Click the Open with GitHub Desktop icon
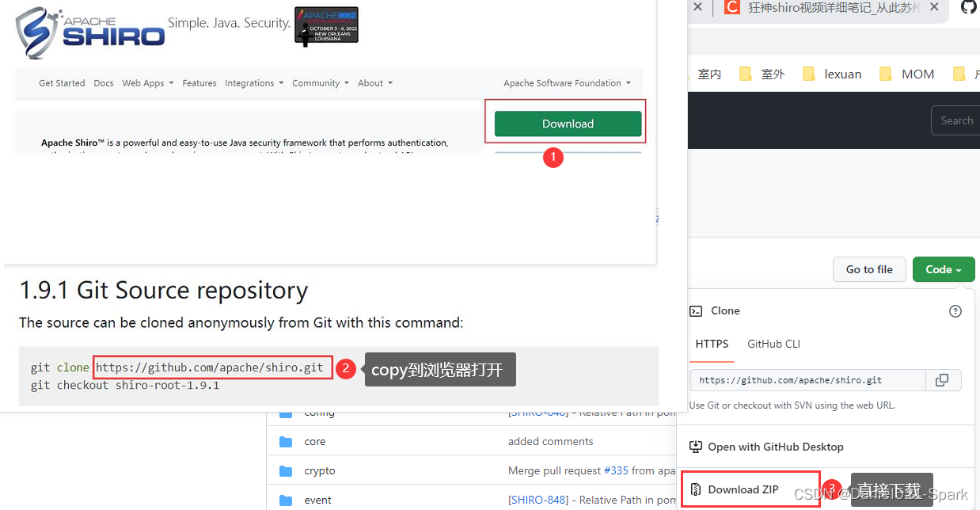The height and width of the screenshot is (510, 980). pyautogui.click(x=696, y=447)
